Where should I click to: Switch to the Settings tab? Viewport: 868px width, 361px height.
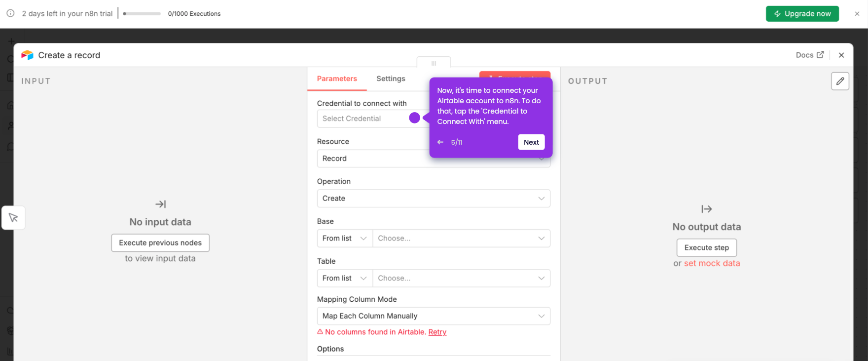tap(391, 79)
